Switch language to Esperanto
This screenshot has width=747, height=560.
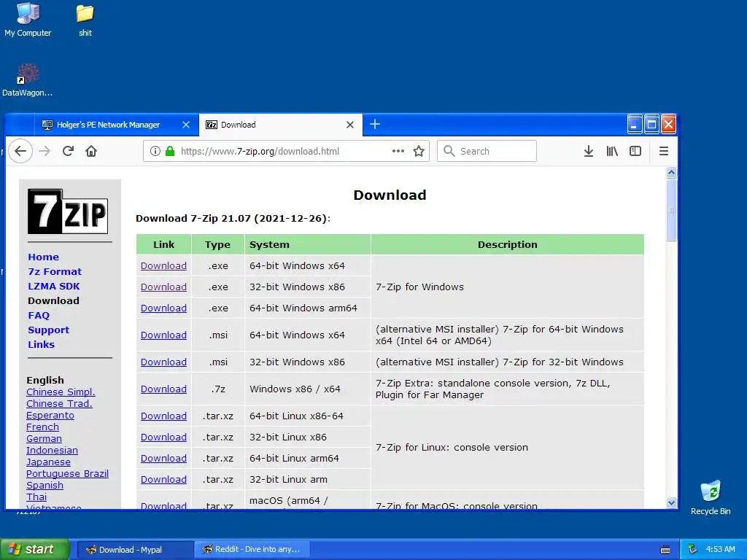tap(50, 415)
